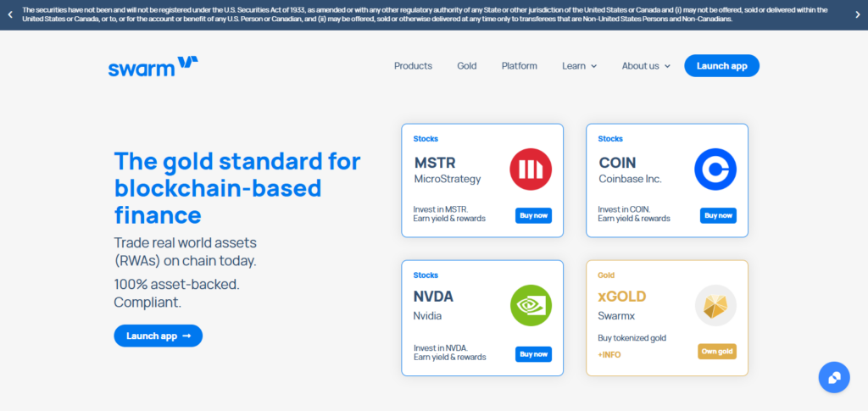Click the xGOLD title text
Viewport: 868px width, 411px height.
[x=621, y=297]
